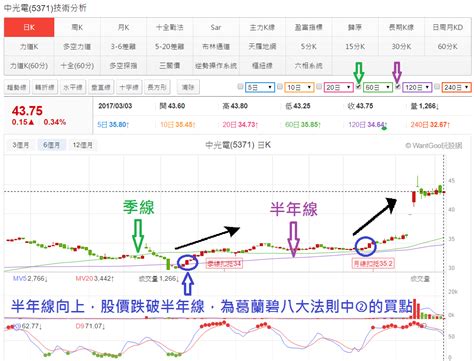The width and height of the screenshot is (474, 361).
Task: Enable the 10日 moving average checkbox
Action: [280, 87]
